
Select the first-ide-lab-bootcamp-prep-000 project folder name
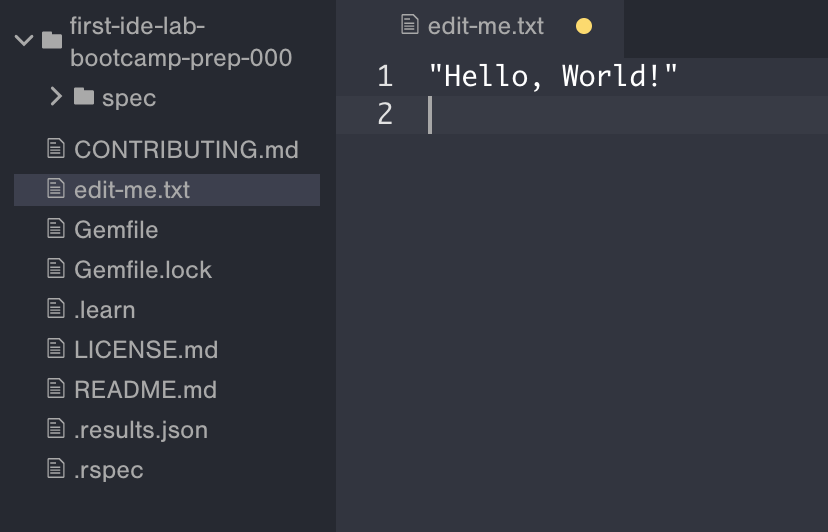click(x=180, y=41)
